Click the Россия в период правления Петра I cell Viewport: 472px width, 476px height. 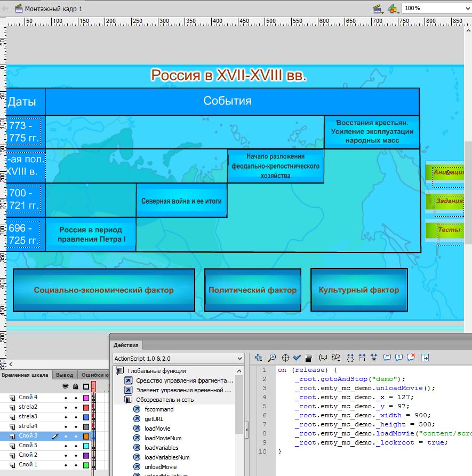tap(90, 234)
